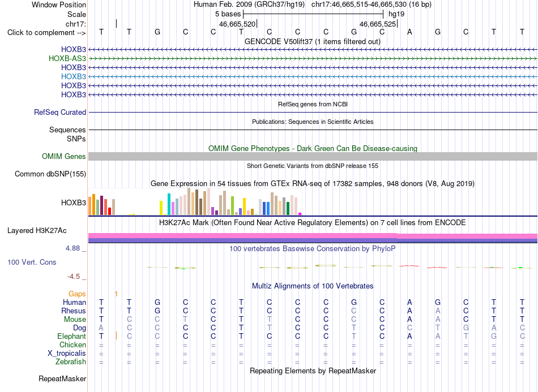Click the SNPs label under Sequences
The height and width of the screenshot is (392, 538).
[x=76, y=139]
